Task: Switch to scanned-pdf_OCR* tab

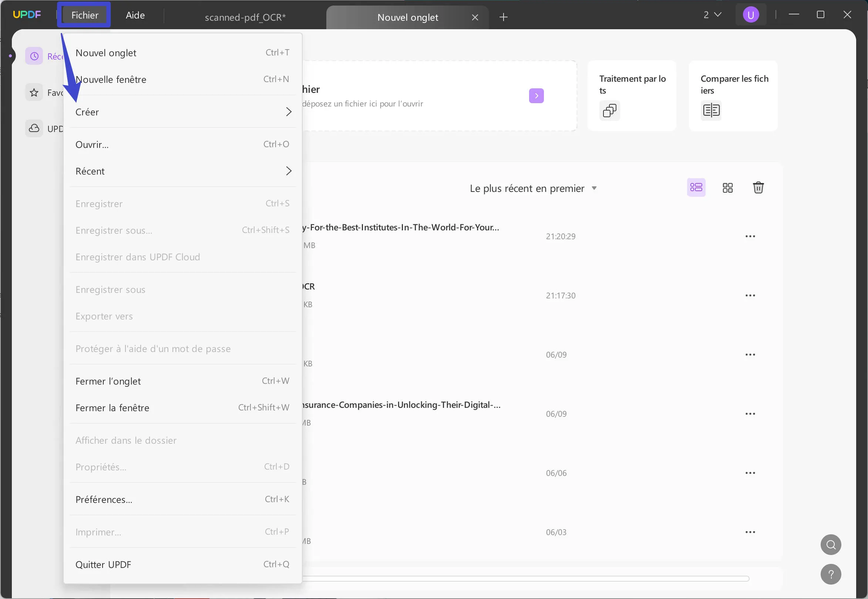Action: (x=245, y=17)
